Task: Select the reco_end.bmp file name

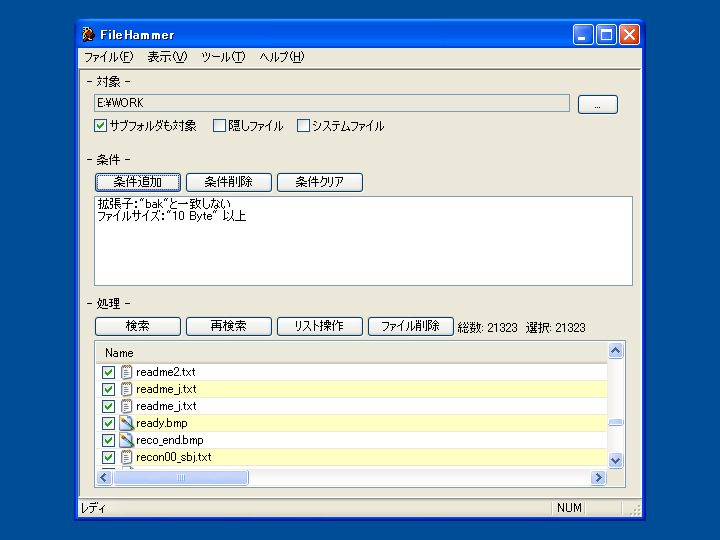Action: pos(169,440)
